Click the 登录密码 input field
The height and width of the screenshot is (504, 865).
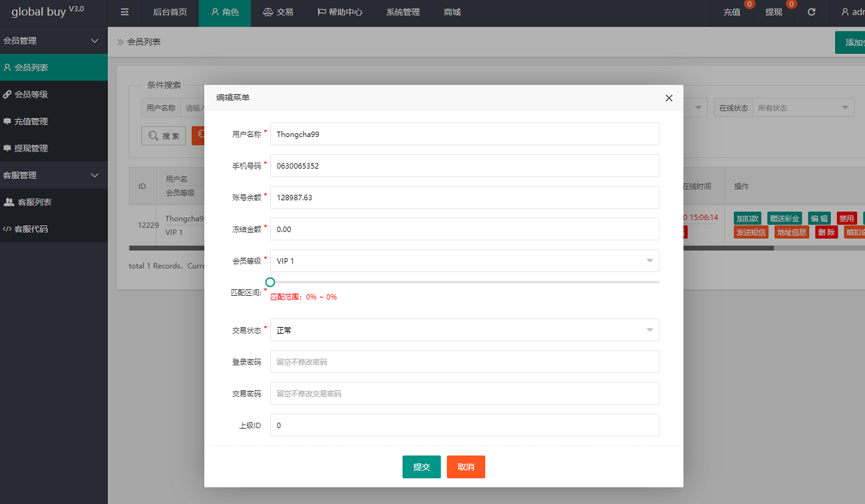[464, 362]
